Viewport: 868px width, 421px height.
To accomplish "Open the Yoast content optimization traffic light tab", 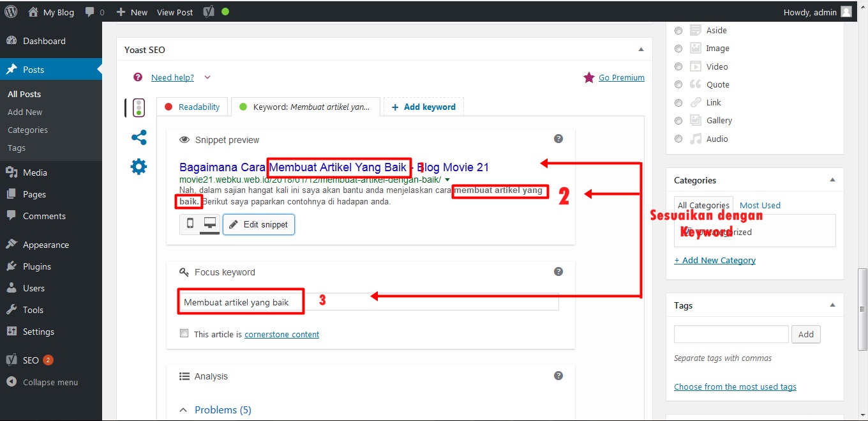I will tap(138, 107).
